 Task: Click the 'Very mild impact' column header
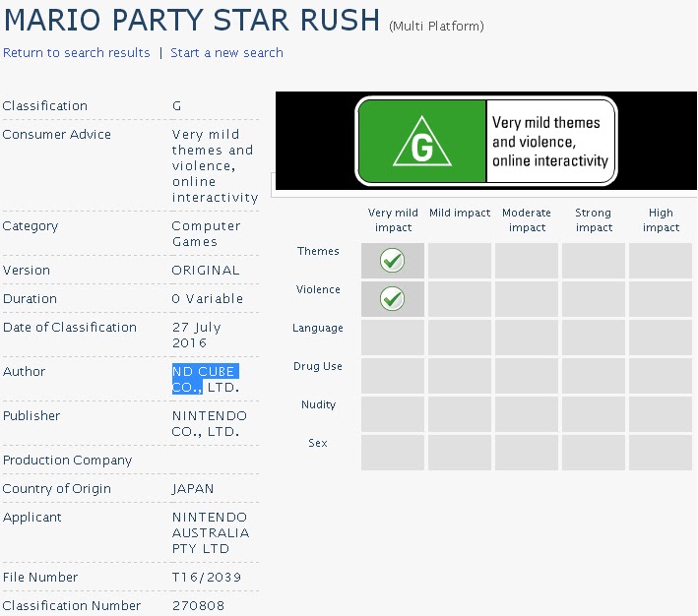click(393, 219)
